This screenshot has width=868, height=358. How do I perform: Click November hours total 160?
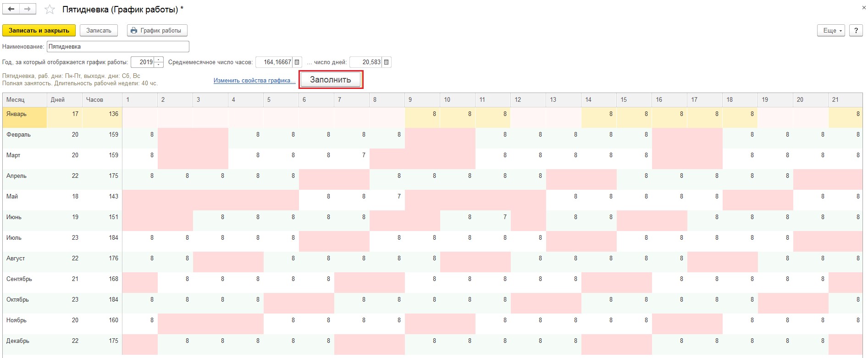pyautogui.click(x=102, y=324)
